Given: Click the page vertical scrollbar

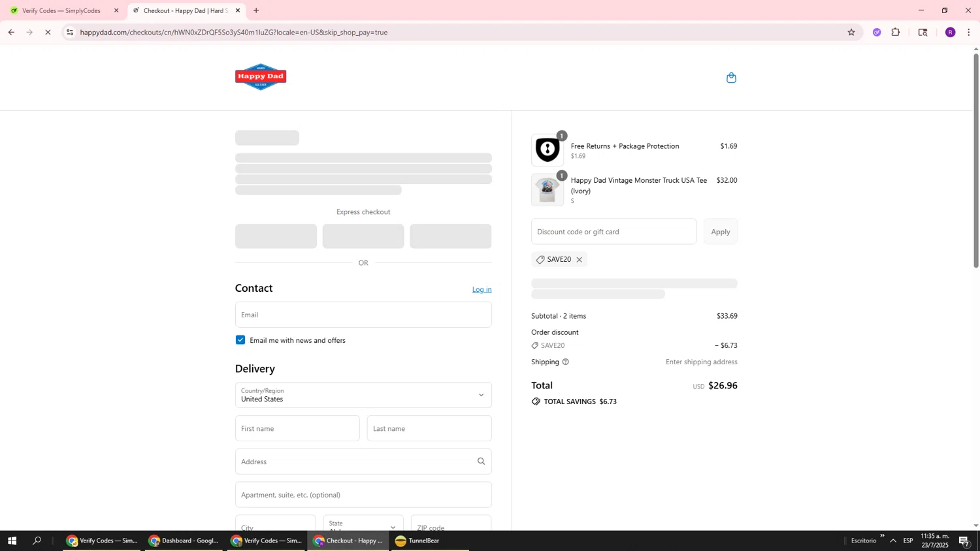Looking at the screenshot, I should (976, 160).
